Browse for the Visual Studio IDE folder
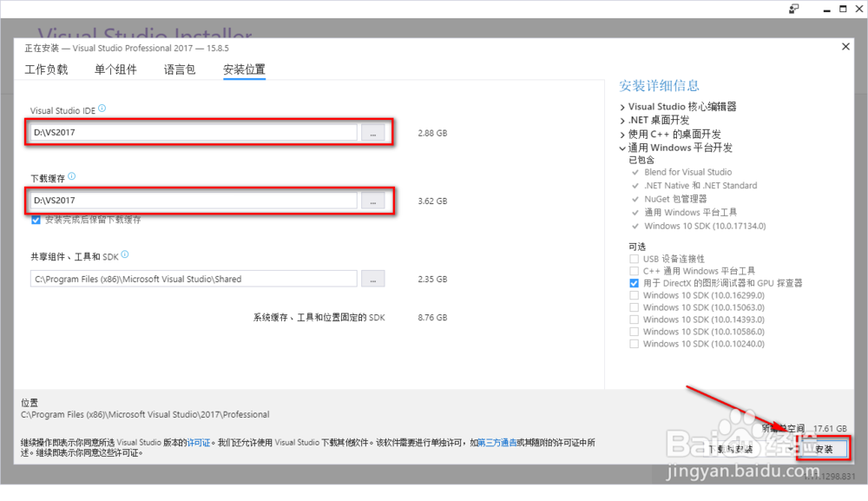The image size is (868, 501). coord(373,133)
